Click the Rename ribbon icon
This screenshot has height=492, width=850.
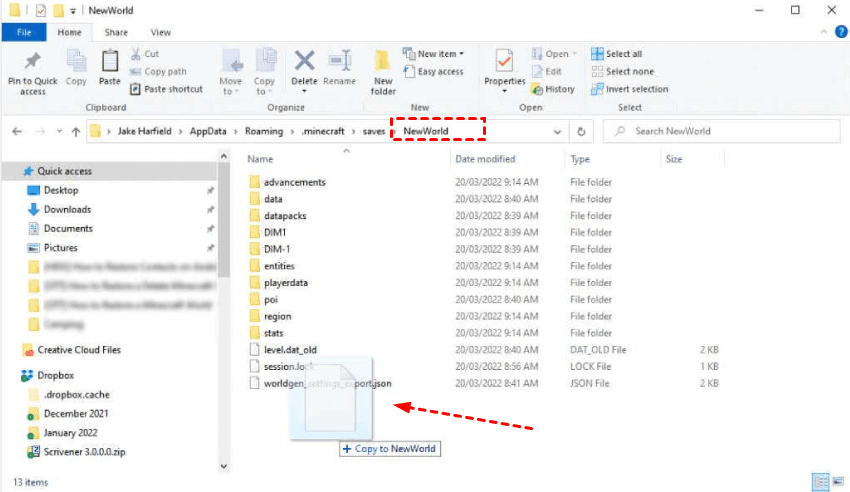click(x=340, y=61)
